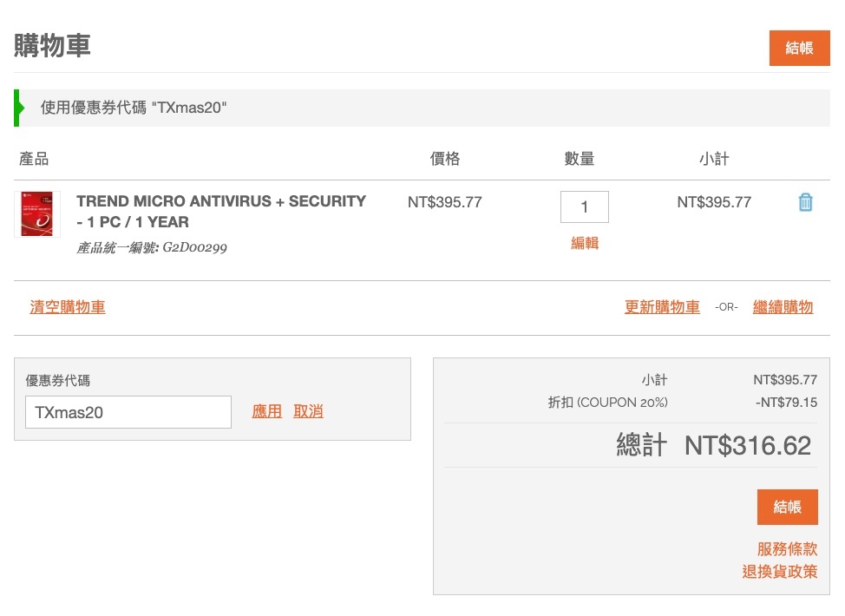Click the 購物車 page heading
This screenshot has width=845, height=616.
pyautogui.click(x=52, y=46)
